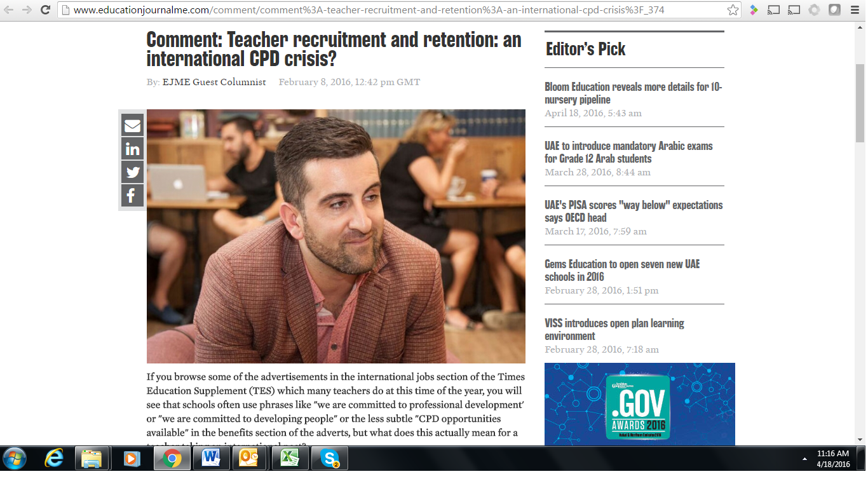Go back to the previous page
The image size is (868, 488).
[9, 10]
